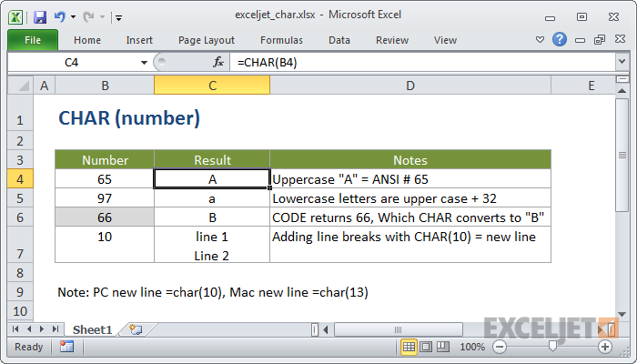The height and width of the screenshot is (364, 637).
Task: Click the zoom in plus button
Action: 605,347
